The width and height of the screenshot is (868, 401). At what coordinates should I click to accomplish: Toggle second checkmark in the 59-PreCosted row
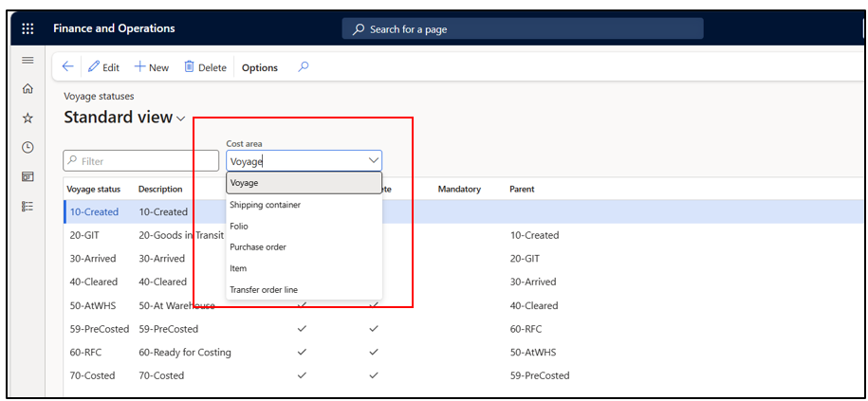point(374,329)
